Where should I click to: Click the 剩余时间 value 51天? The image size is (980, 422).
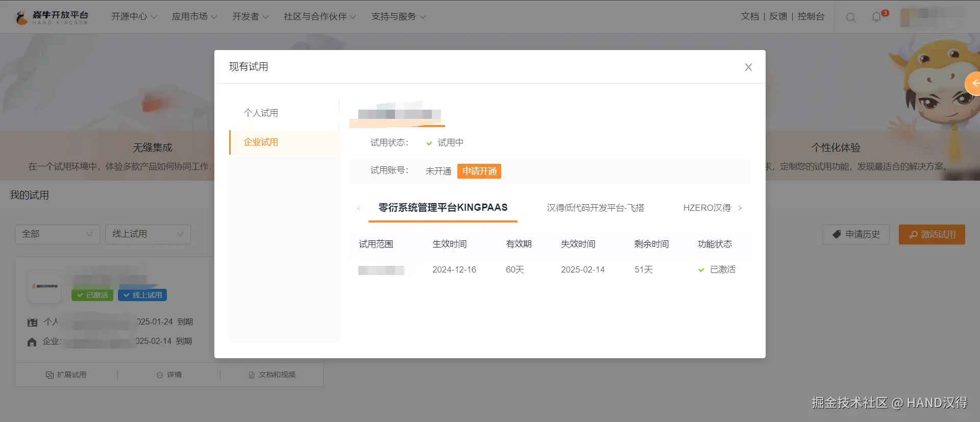(x=644, y=269)
